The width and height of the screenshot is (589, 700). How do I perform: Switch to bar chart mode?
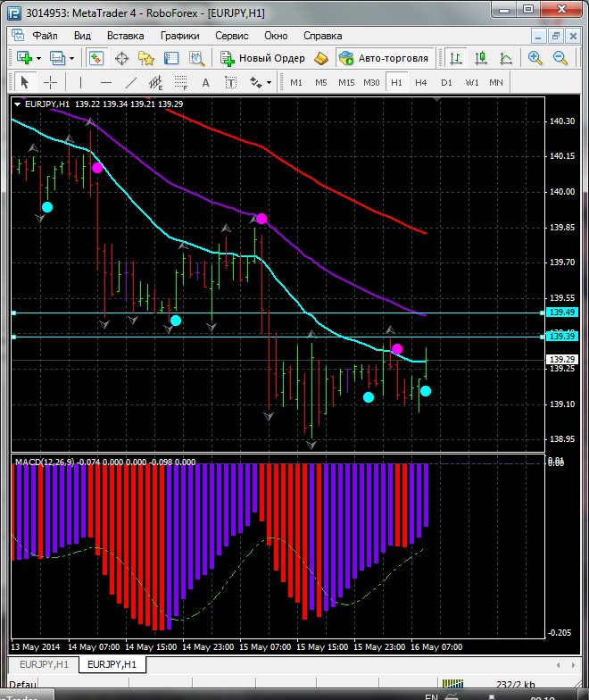click(457, 58)
